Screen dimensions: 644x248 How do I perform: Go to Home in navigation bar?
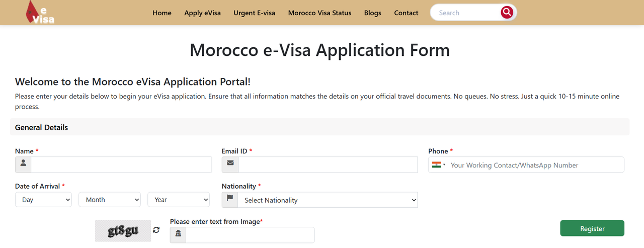162,13
